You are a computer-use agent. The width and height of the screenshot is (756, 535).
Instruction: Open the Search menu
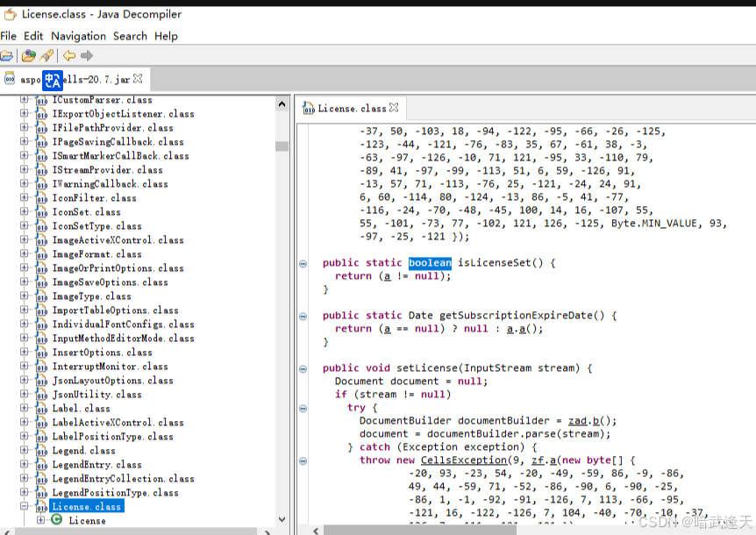(130, 36)
